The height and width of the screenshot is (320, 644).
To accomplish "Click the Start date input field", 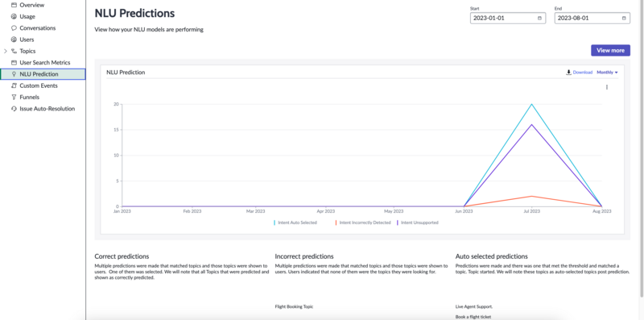I will (x=508, y=18).
